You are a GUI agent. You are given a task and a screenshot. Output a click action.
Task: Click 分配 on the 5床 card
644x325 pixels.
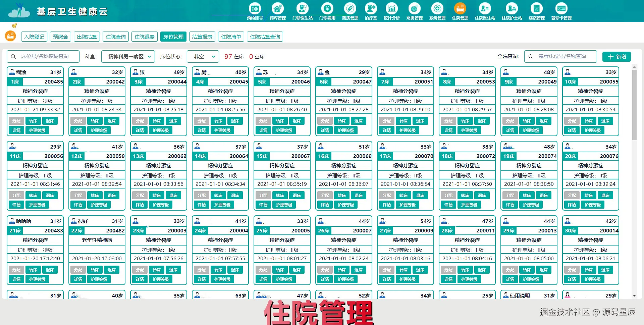tap(263, 121)
